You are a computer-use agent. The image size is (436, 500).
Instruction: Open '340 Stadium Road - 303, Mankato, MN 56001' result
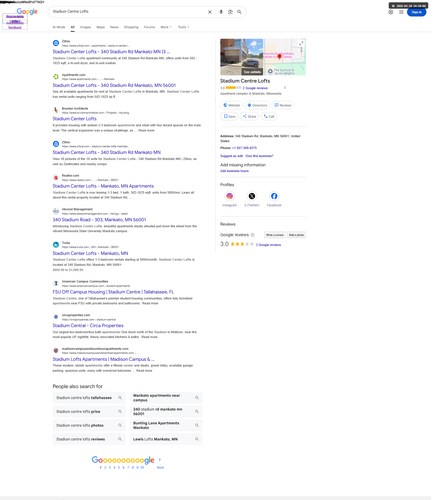tap(99, 220)
